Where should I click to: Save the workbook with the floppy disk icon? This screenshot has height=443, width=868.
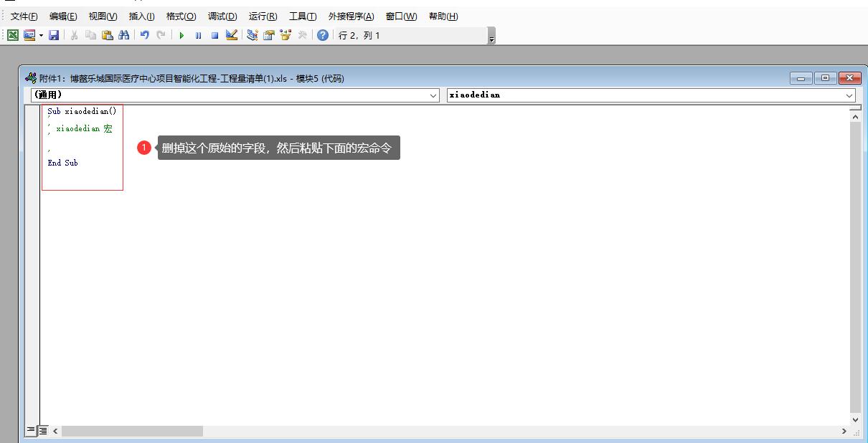tap(54, 35)
